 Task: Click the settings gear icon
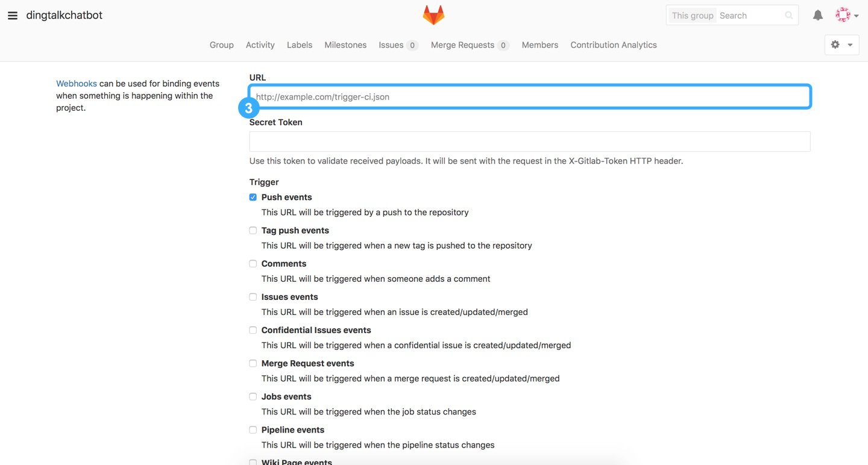pos(835,45)
